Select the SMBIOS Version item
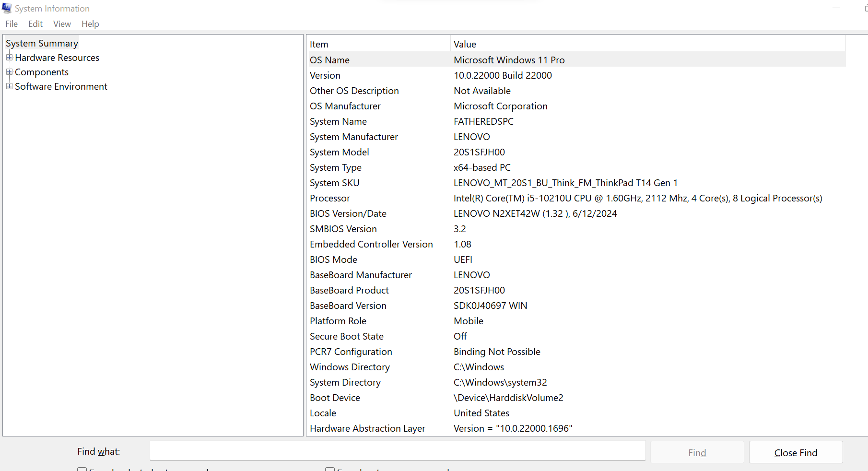Viewport: 868px width, 471px height. coord(343,229)
